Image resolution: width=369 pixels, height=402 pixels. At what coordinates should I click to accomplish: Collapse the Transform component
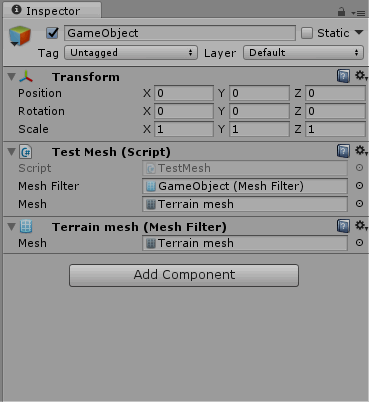pos(12,77)
